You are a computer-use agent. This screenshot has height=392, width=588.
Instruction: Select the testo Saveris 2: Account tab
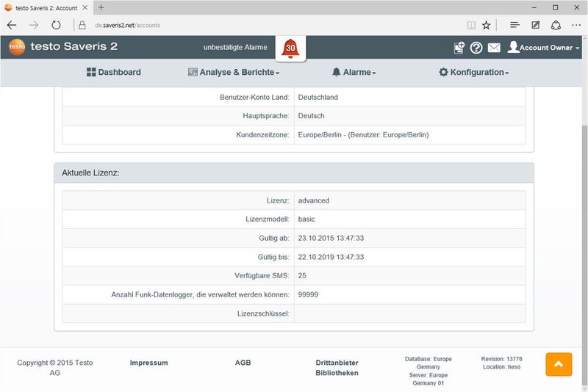[46, 8]
